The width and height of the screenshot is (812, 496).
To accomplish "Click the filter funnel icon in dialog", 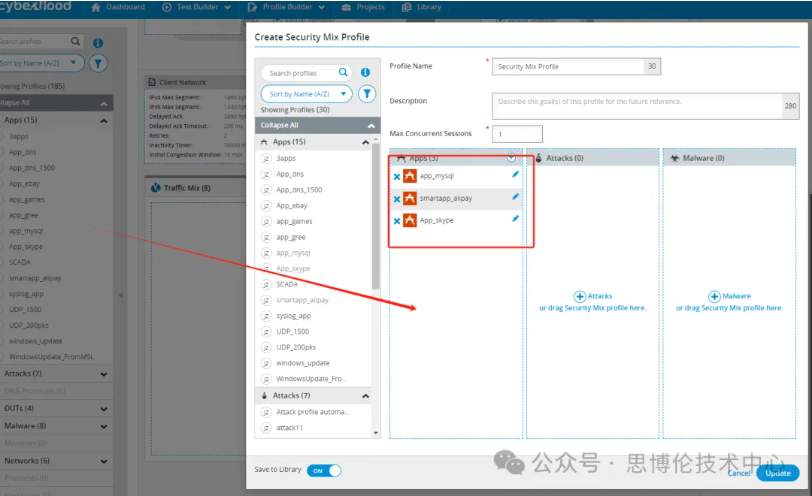I will [x=367, y=94].
